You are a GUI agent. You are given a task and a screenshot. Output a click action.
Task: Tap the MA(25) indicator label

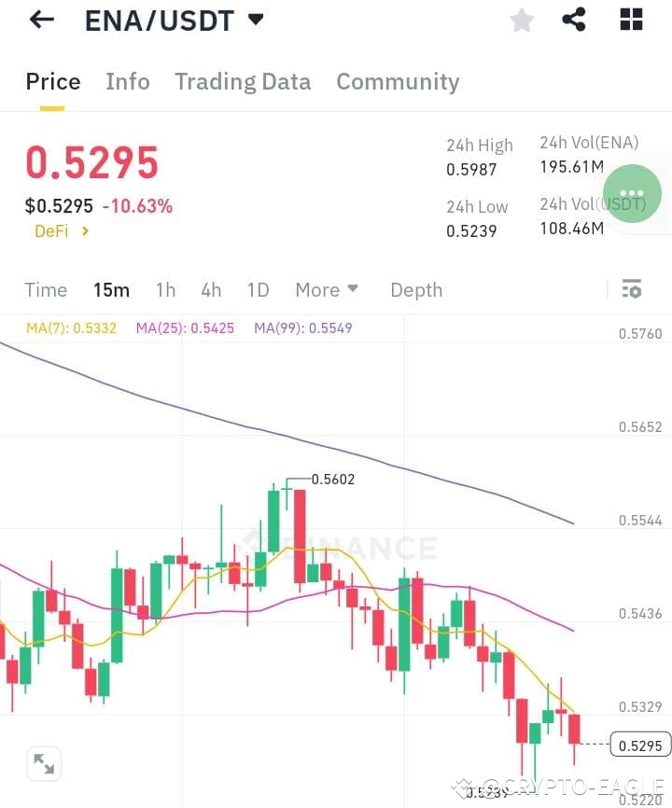pos(185,327)
